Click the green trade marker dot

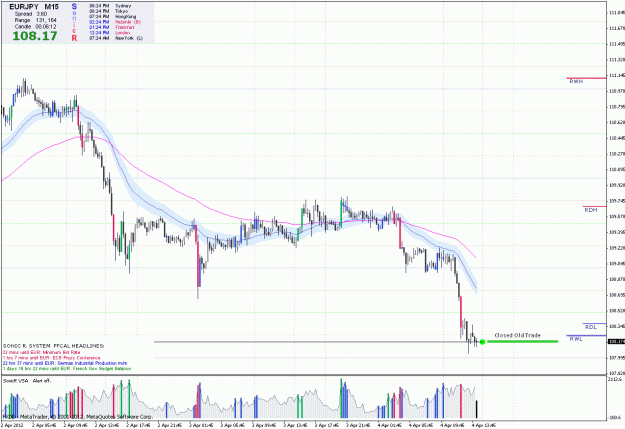click(x=482, y=342)
